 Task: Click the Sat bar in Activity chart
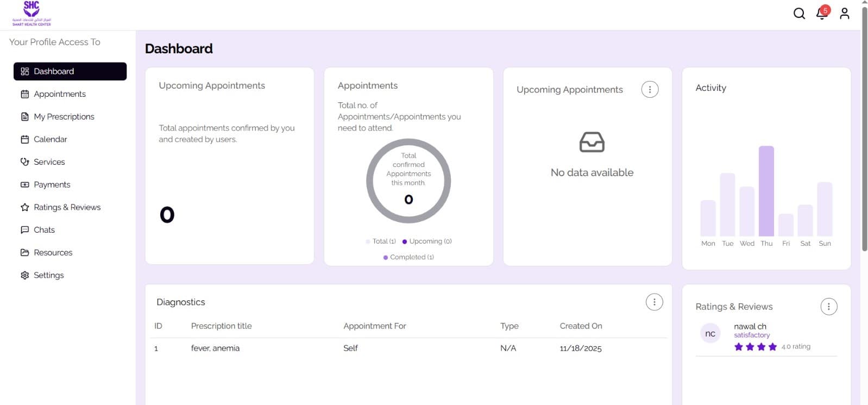(x=806, y=220)
